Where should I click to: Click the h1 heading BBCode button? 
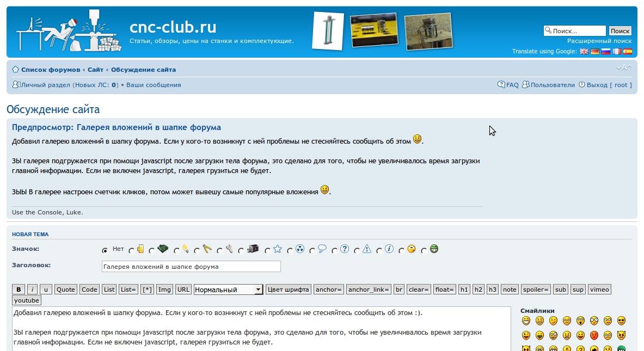pyautogui.click(x=464, y=290)
